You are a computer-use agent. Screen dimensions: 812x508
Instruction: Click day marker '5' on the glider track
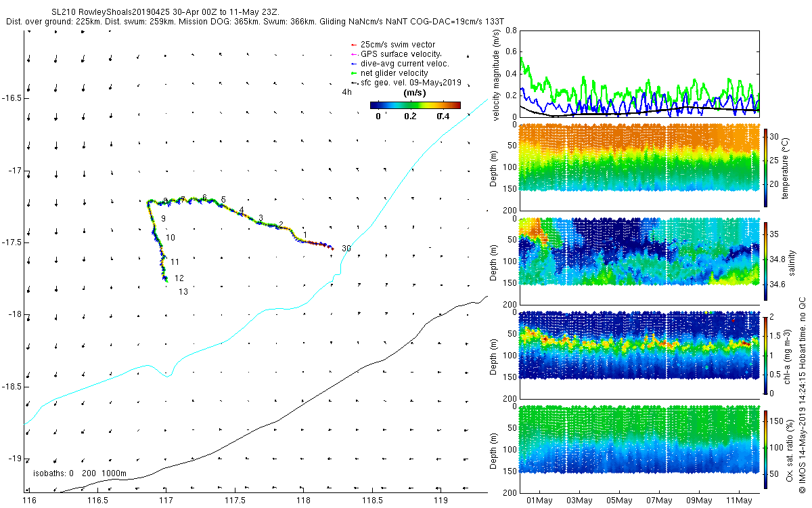223,200
